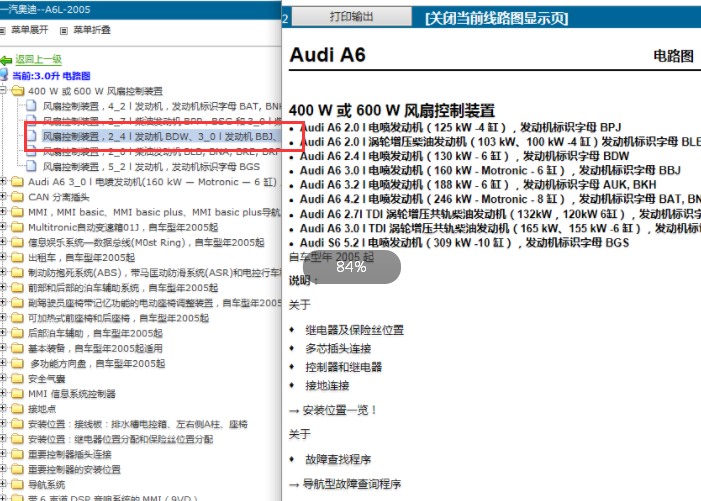
Task: Open 后部泊车辅助 tree entry
Action: [x=95, y=333]
